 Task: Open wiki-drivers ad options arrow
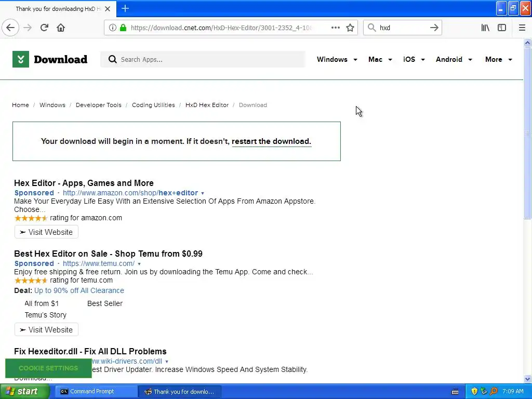coord(167,362)
